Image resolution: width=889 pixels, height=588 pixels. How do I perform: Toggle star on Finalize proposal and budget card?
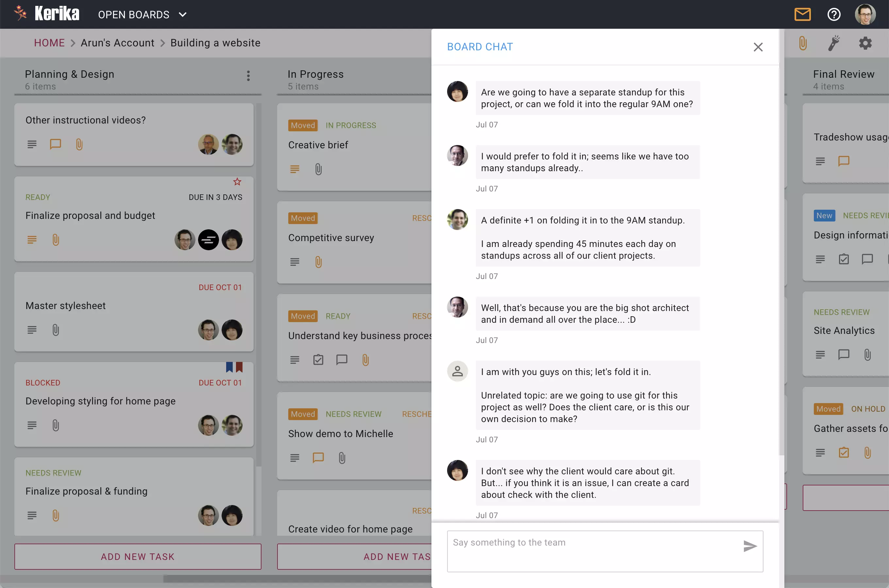(x=237, y=182)
